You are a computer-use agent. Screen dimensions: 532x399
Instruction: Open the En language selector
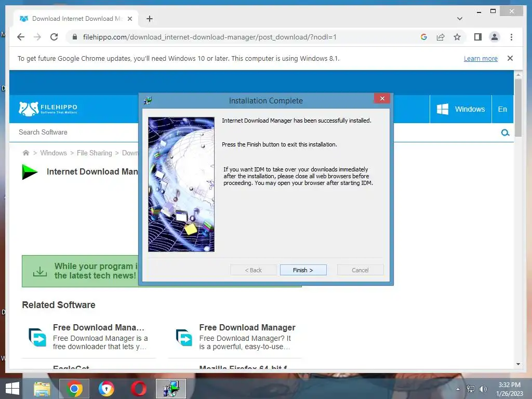point(502,109)
